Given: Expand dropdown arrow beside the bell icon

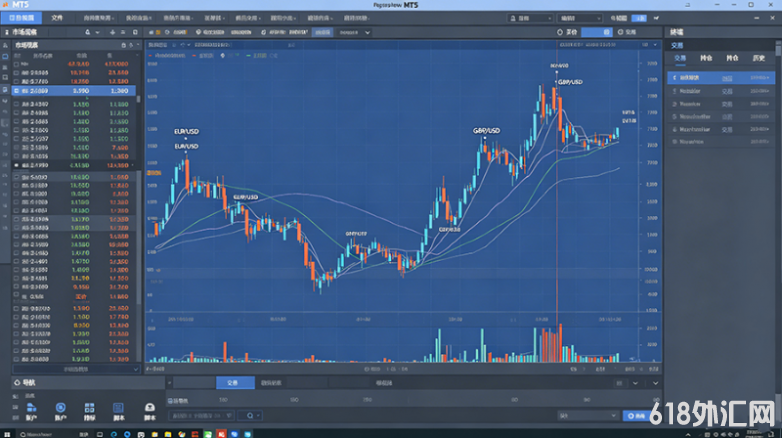Looking at the screenshot, I should 97,32.
